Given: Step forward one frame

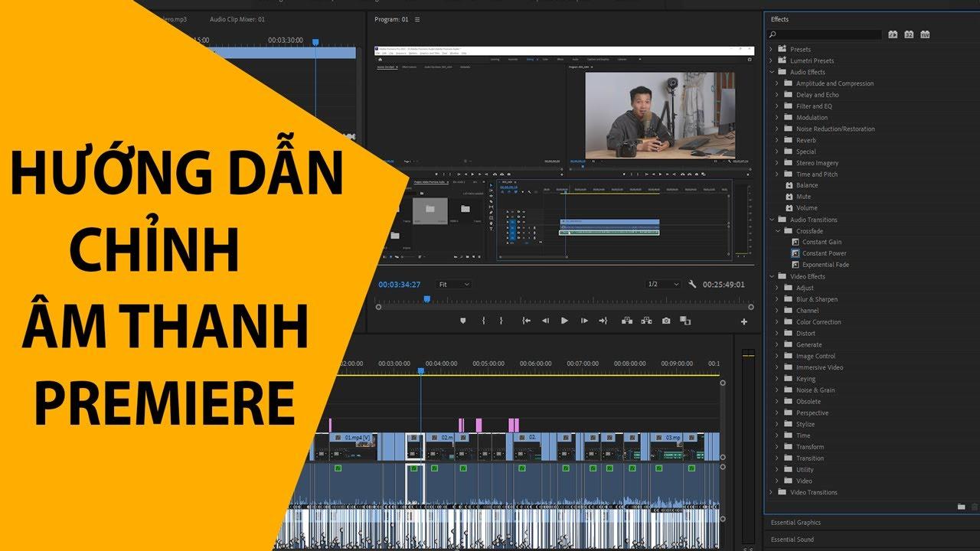Looking at the screenshot, I should click(584, 321).
